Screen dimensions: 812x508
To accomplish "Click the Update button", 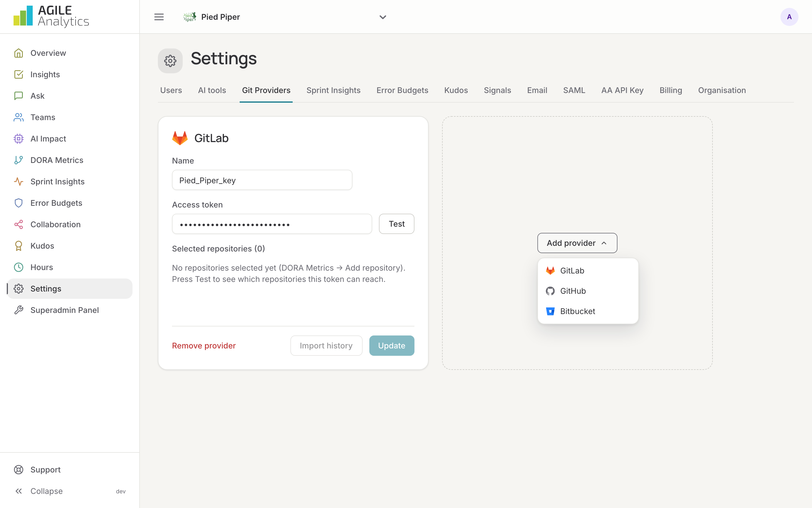I will 391,346.
